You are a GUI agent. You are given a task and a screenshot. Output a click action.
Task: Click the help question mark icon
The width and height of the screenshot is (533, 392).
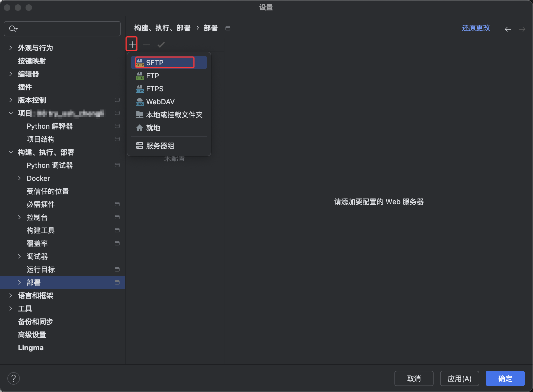pos(14,378)
